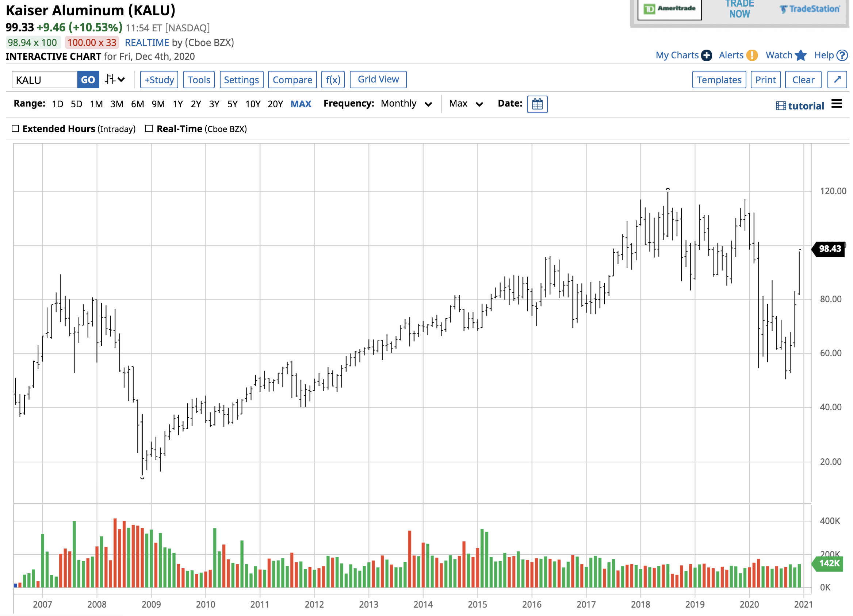This screenshot has height=616, width=853.
Task: Click the 20.00 y-axis price label
Action: pyautogui.click(x=830, y=462)
